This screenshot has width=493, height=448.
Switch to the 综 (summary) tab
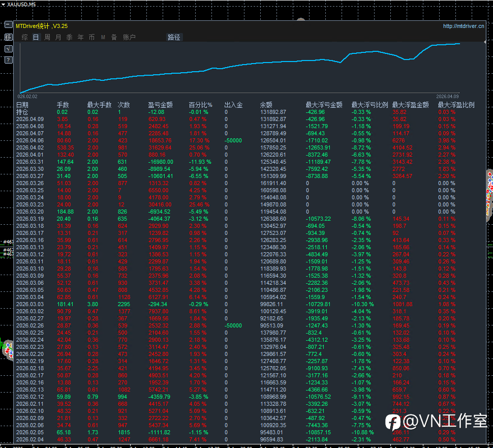tap(24, 37)
